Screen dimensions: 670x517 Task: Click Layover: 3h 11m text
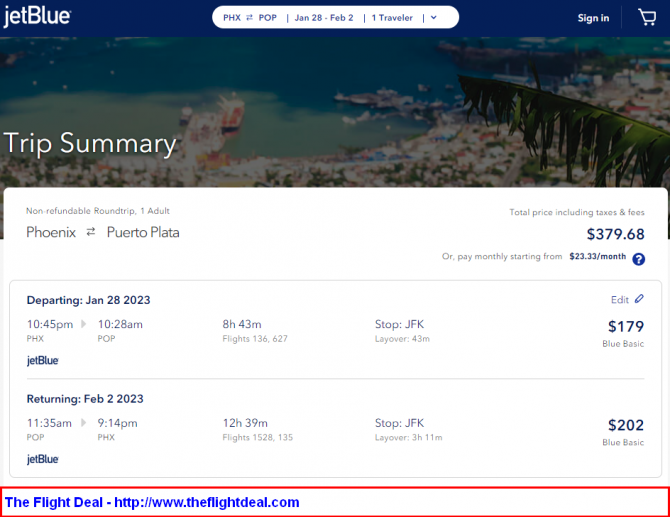(x=408, y=438)
